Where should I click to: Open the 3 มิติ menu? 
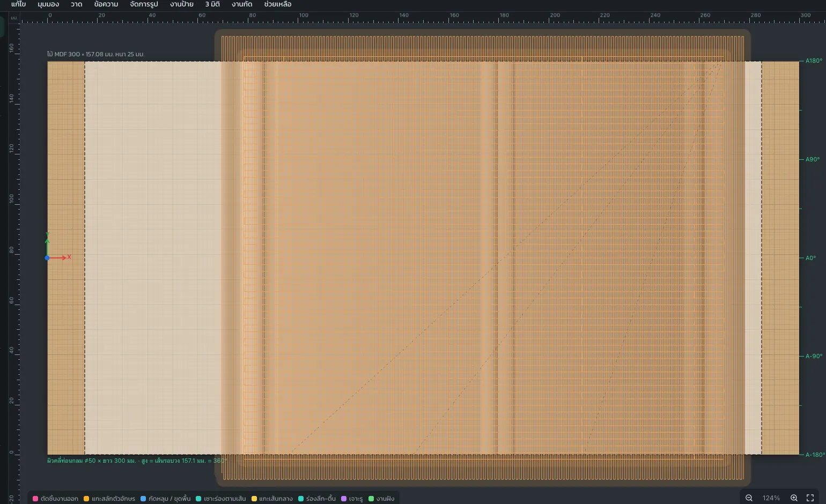pos(212,4)
